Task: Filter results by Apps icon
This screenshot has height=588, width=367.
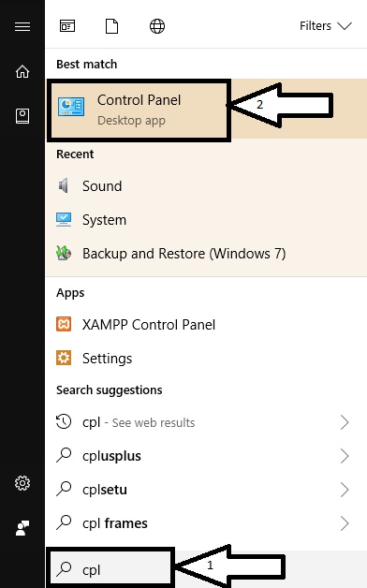Action: (67, 26)
